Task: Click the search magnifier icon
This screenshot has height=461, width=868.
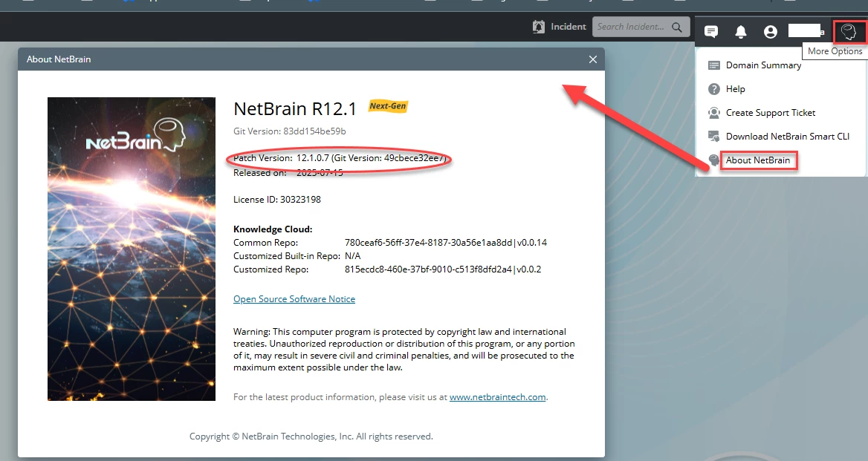Action: (677, 27)
